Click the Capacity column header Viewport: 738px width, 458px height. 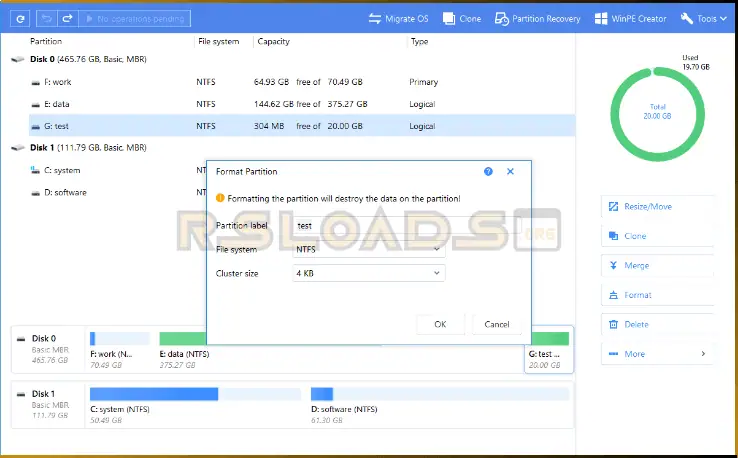(x=273, y=41)
